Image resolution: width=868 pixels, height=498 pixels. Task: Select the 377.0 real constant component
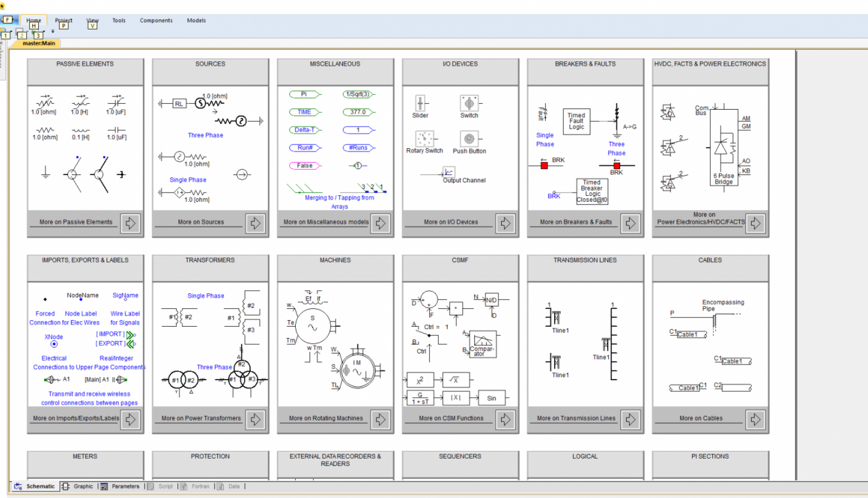(359, 112)
